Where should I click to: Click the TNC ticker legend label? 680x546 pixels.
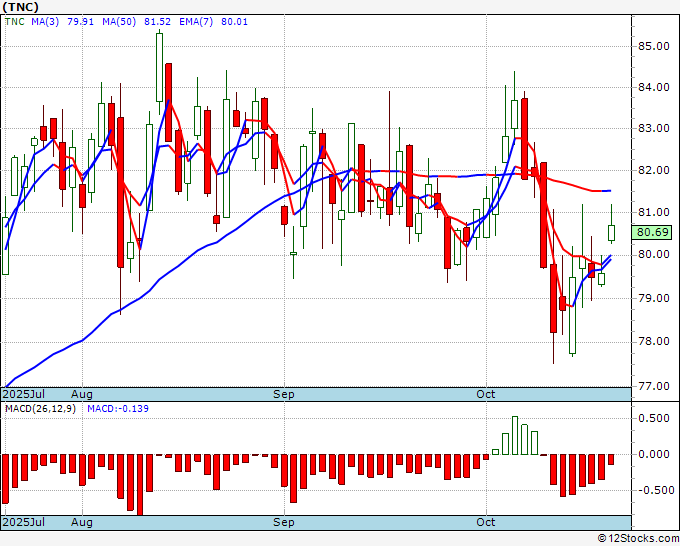[x=14, y=22]
